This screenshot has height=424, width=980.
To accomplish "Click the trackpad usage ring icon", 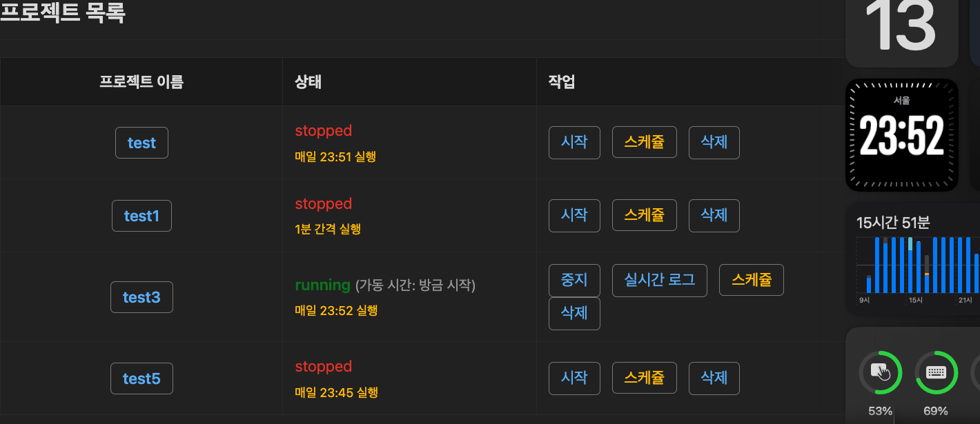I will 881,373.
